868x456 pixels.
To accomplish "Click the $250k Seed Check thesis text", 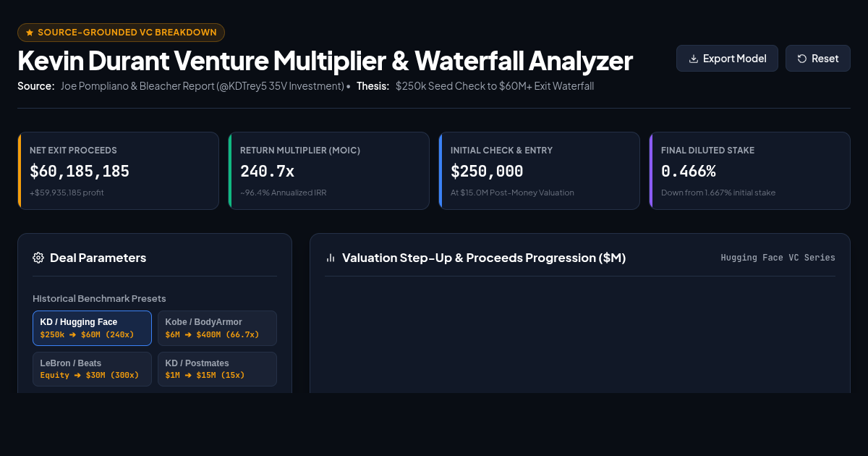I will point(495,86).
